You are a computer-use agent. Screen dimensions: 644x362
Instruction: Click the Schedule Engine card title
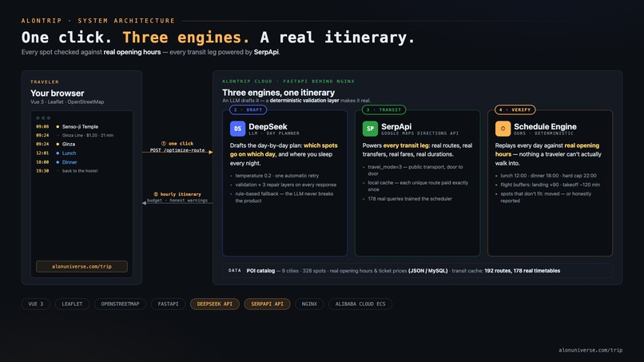545,126
